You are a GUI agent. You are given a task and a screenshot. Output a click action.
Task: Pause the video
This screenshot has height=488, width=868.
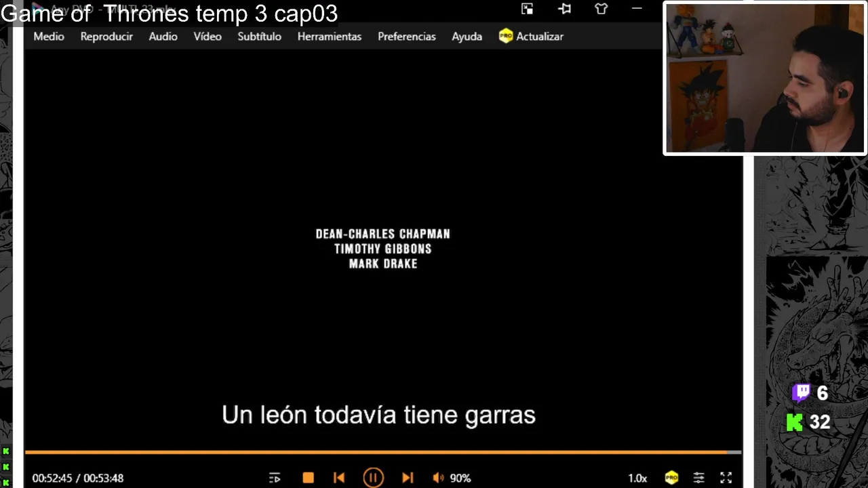click(x=373, y=478)
